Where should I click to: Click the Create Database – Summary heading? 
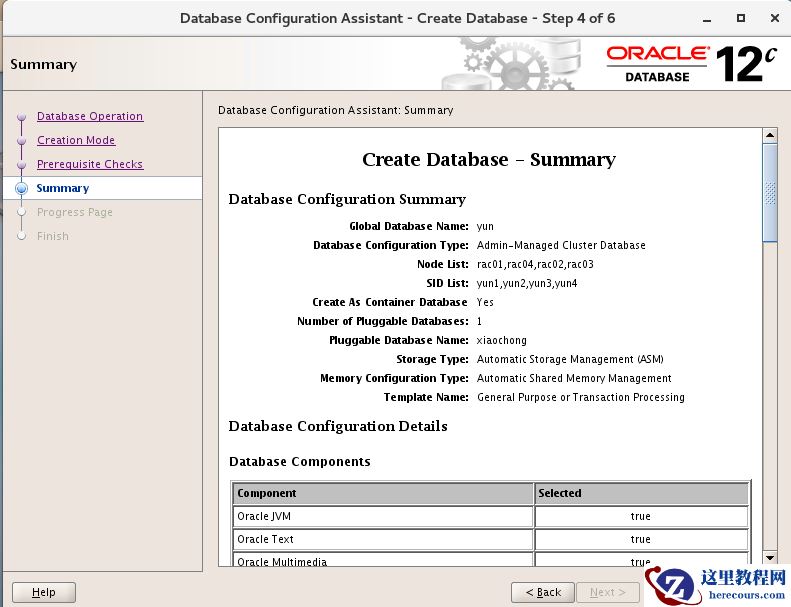point(489,159)
